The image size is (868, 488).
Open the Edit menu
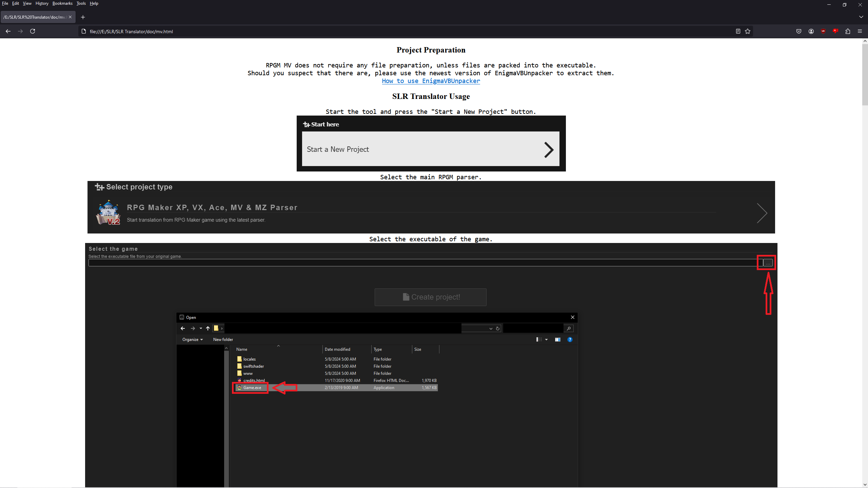coord(16,3)
